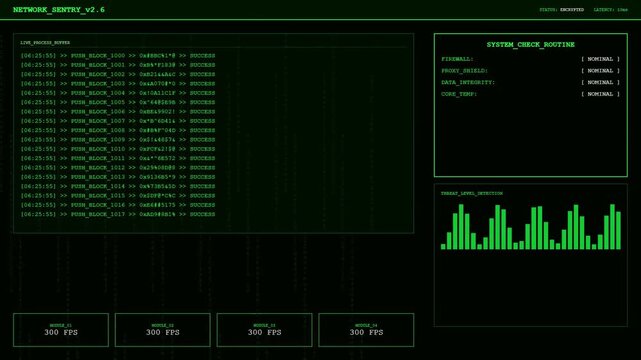Select log row PUSH_BLOCK_1010
Viewport: 641px width, 360px height.
118,149
